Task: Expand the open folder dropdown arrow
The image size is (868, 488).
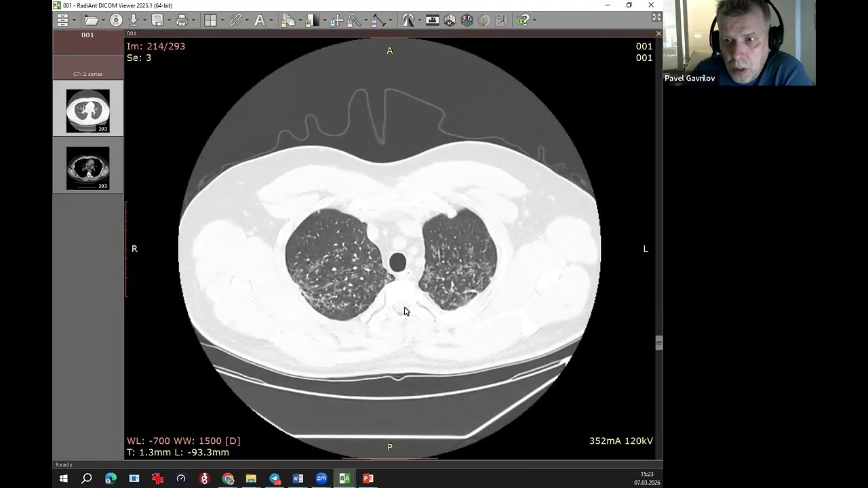Action: [x=102, y=20]
